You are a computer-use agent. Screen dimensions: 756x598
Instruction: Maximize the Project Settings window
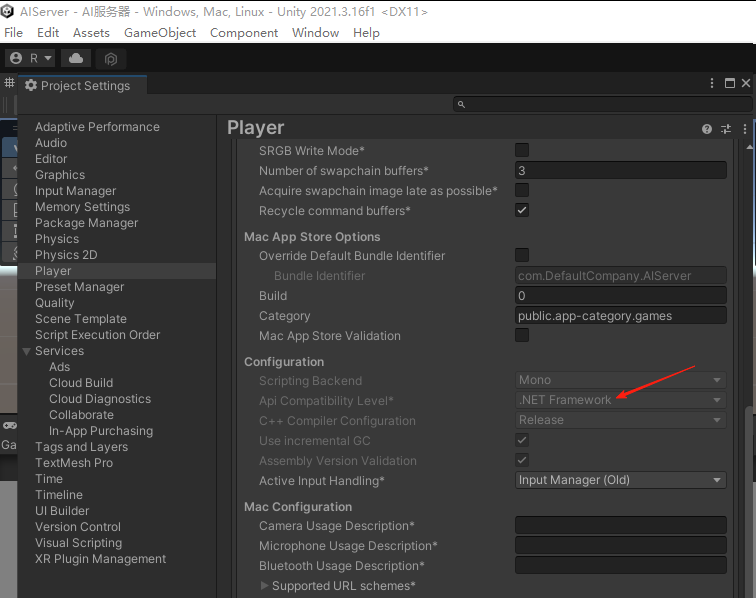[729, 83]
